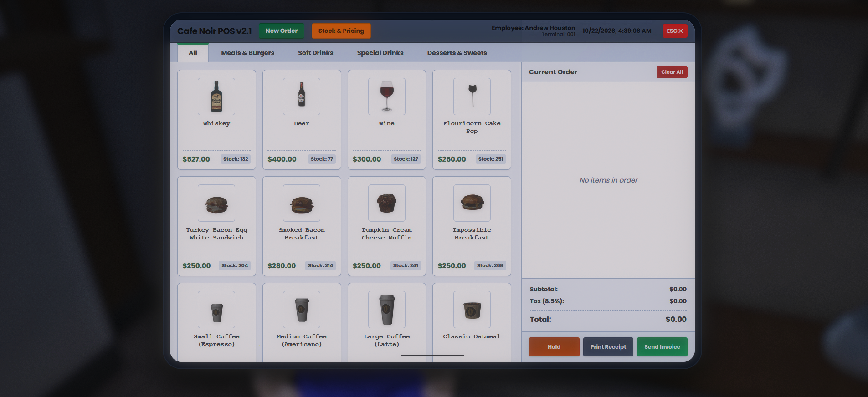Click the Classic Oatmeal label
Screen dimensions: 868x397
[x=472, y=336]
